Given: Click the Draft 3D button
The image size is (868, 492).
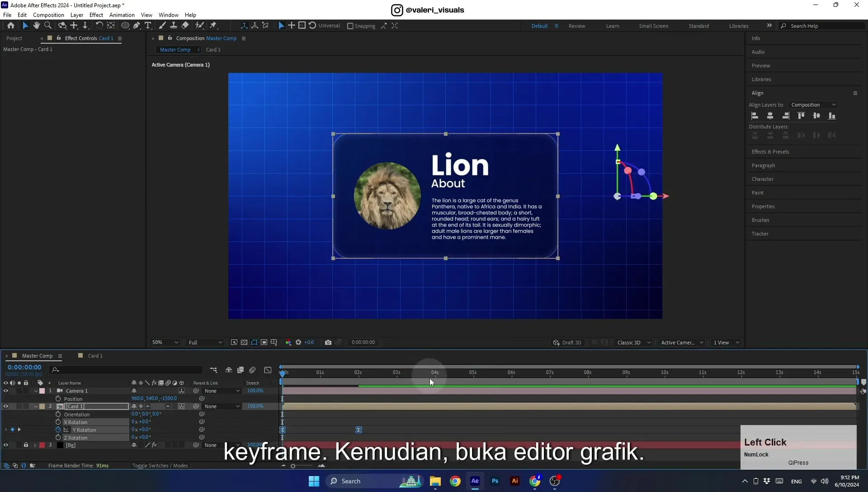Looking at the screenshot, I should [567, 342].
